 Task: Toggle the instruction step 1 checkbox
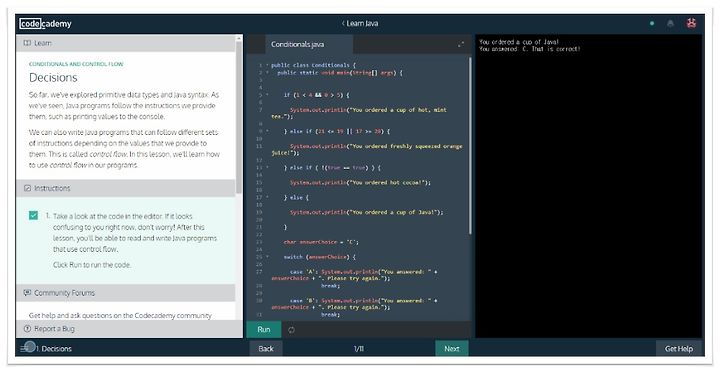click(x=33, y=215)
